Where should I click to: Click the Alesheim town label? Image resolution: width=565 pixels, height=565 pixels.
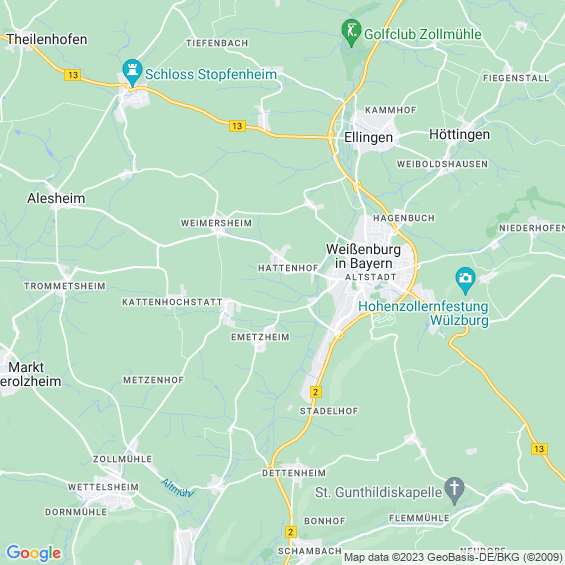tap(56, 198)
